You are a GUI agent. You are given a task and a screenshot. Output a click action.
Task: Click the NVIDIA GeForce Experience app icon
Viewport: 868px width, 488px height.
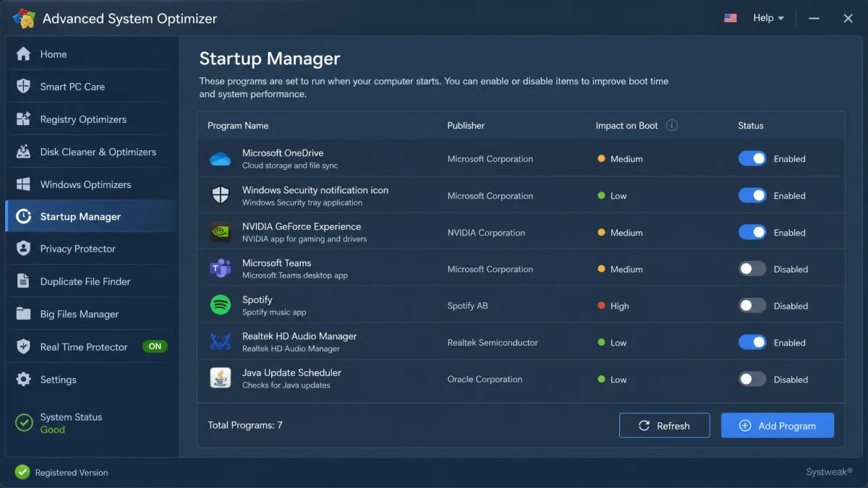[220, 233]
